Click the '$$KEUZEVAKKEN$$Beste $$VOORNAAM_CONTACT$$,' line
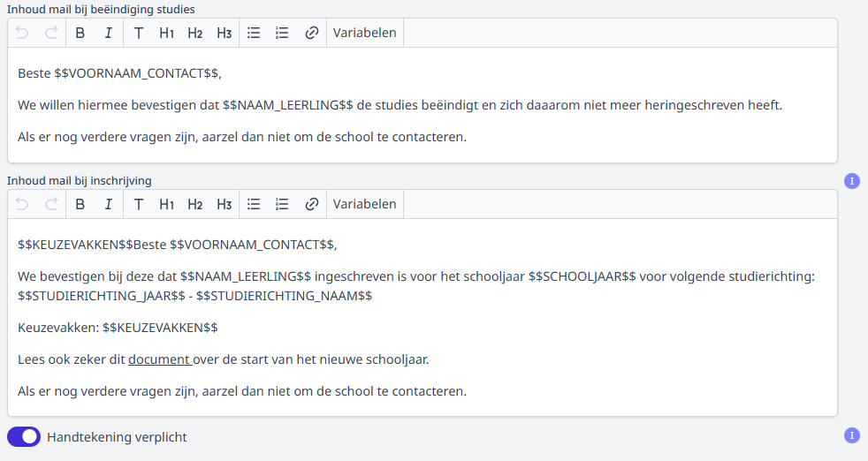The image size is (868, 461). (x=177, y=245)
